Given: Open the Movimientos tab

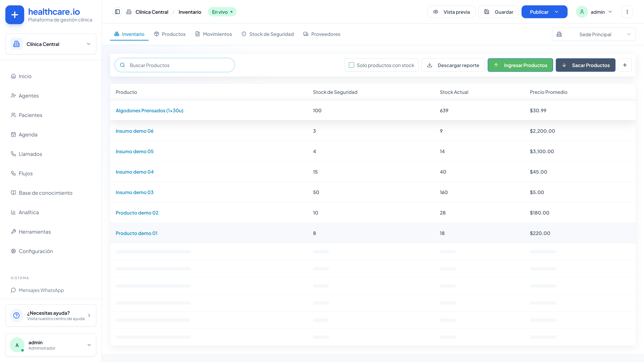Looking at the screenshot, I should [x=213, y=34].
